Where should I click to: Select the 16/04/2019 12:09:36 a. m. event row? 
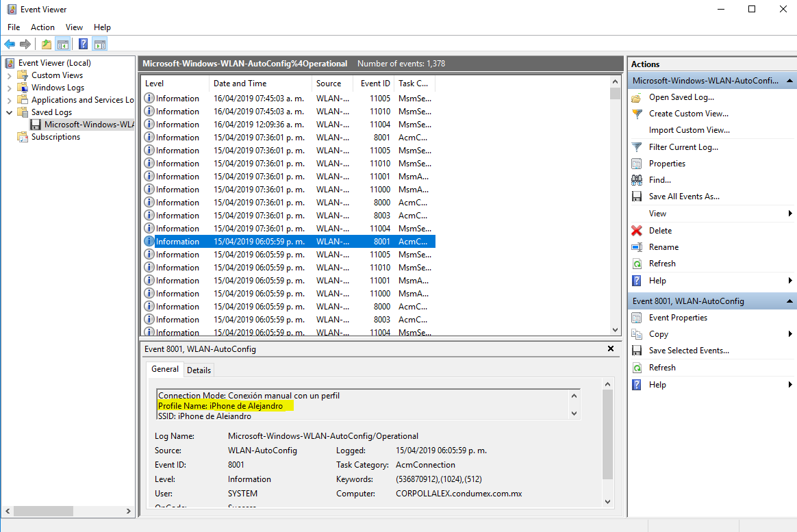pos(288,125)
